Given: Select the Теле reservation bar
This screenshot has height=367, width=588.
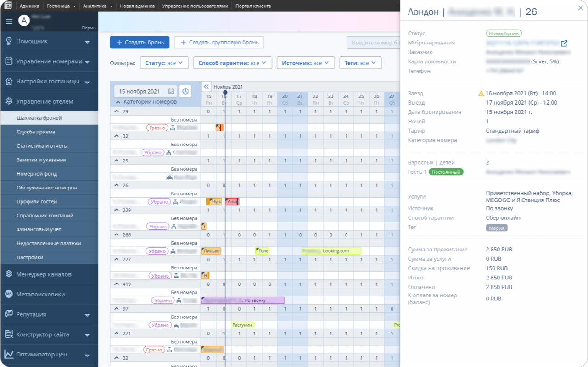Looking at the screenshot, I should point(262,251).
